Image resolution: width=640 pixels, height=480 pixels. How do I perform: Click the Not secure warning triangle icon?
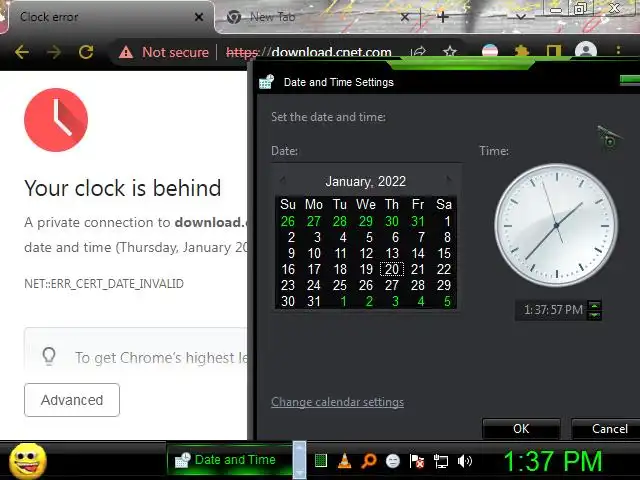pyautogui.click(x=126, y=52)
